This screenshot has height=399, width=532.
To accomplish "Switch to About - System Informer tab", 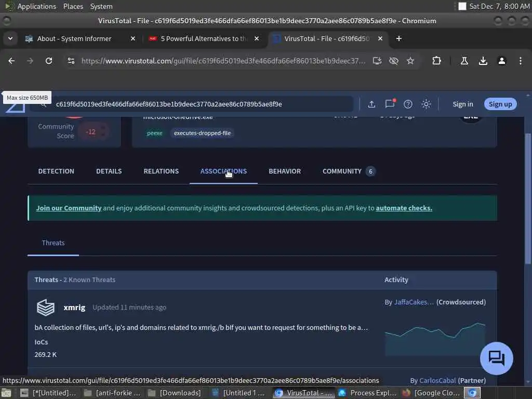I will coord(74,38).
